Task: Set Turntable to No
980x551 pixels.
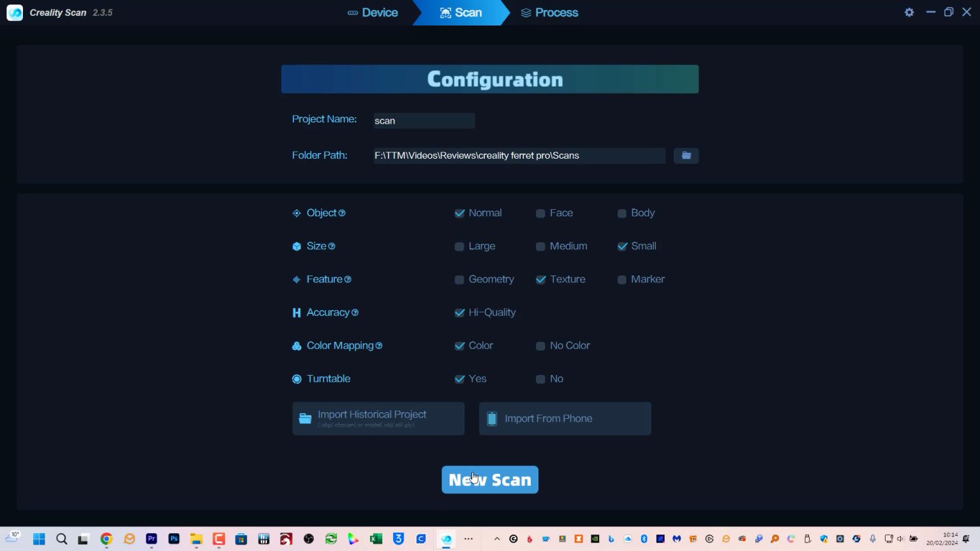Action: click(x=540, y=379)
